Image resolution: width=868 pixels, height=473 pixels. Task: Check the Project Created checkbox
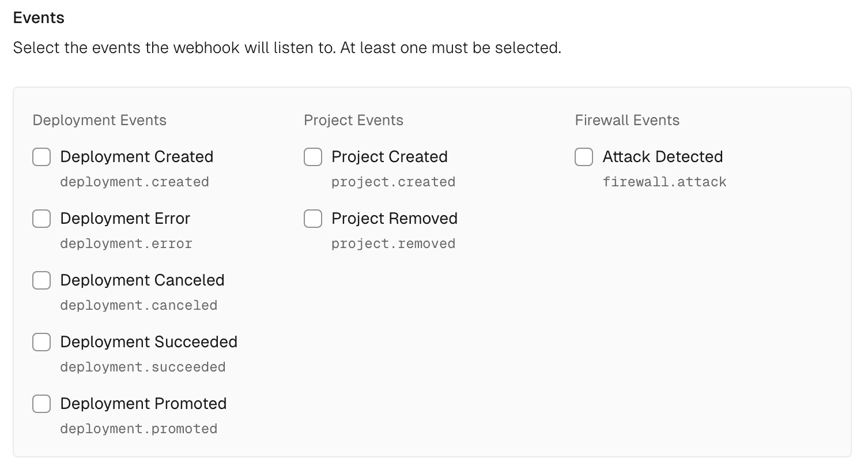(312, 156)
